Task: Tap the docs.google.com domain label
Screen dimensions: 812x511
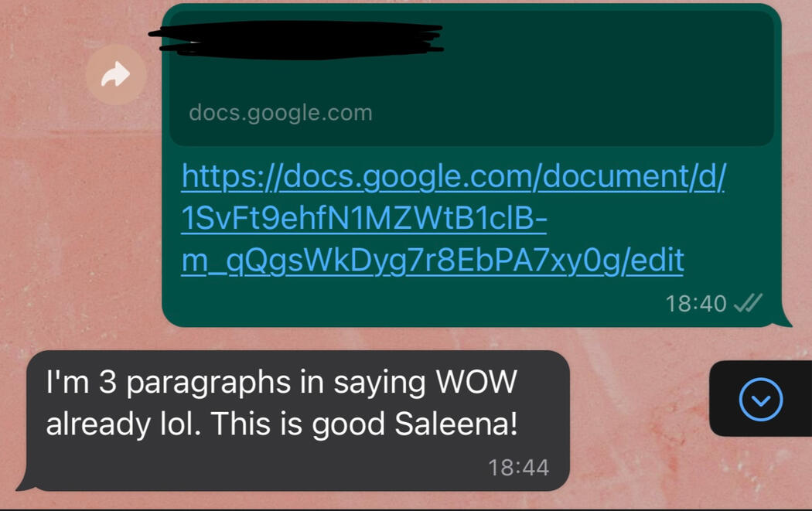Action: pyautogui.click(x=281, y=112)
